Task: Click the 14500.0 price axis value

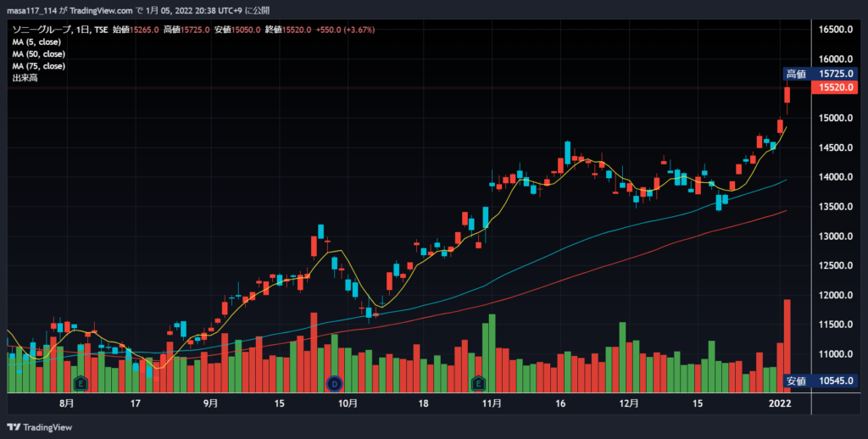Action: click(835, 147)
